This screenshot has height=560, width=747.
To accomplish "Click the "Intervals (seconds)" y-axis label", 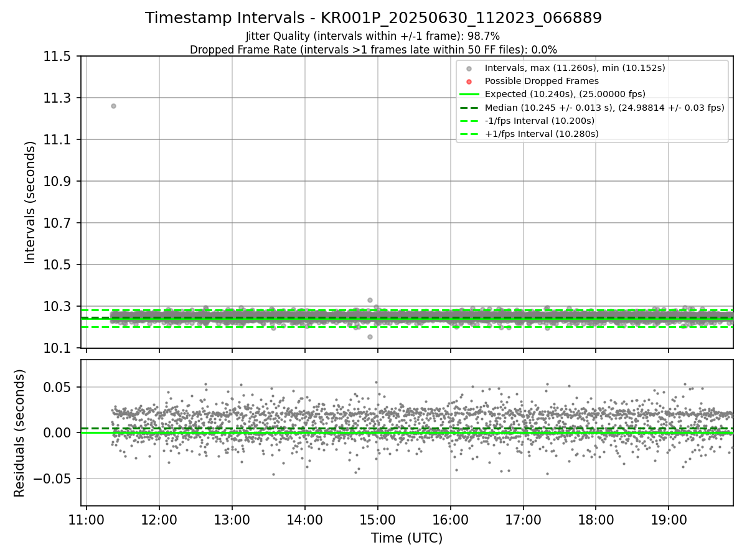I will point(31,202).
